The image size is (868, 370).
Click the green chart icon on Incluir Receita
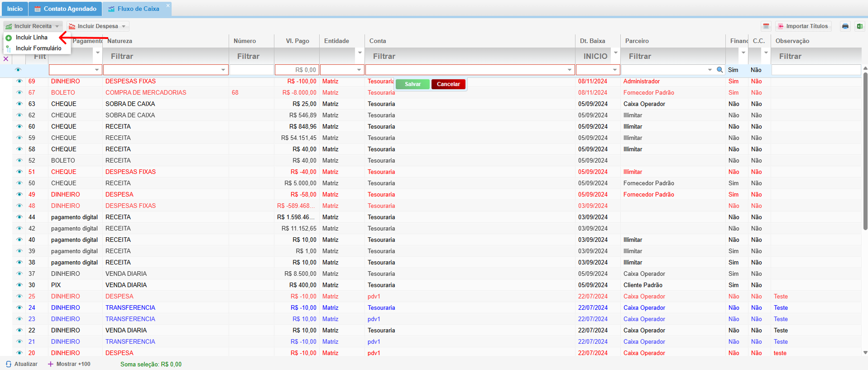coord(9,26)
